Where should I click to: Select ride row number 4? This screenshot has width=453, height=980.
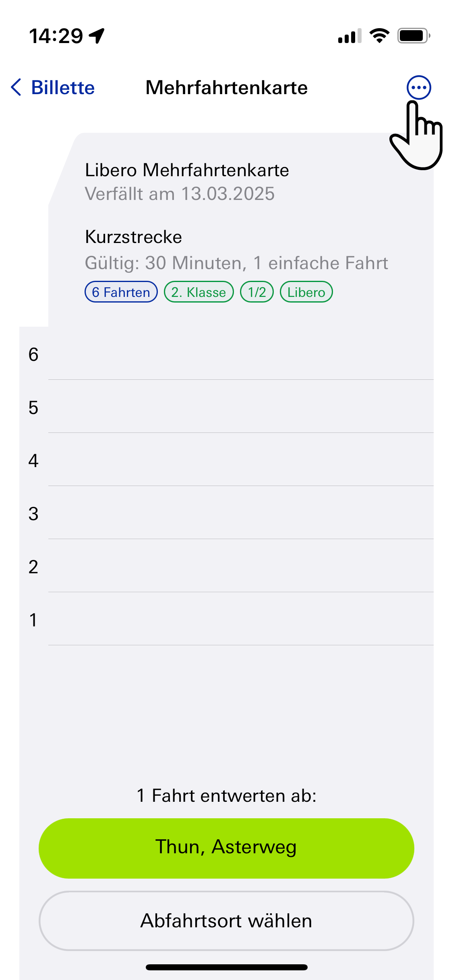pos(226,460)
